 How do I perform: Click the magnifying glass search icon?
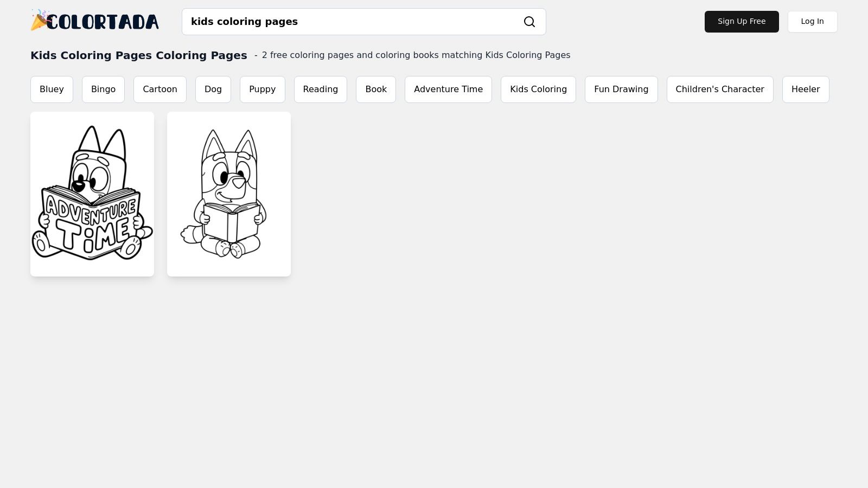click(529, 22)
